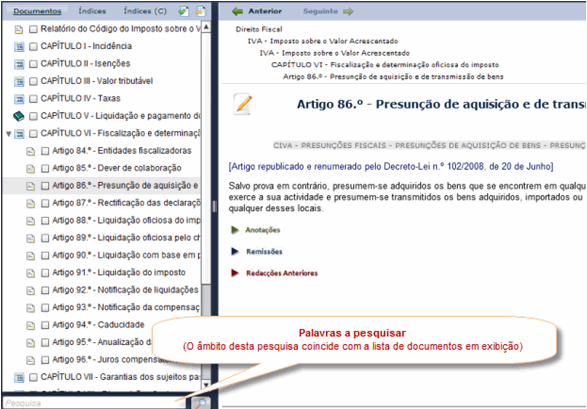
Task: Click the Artigo 86.º breadcrumb entry
Action: click(x=393, y=77)
